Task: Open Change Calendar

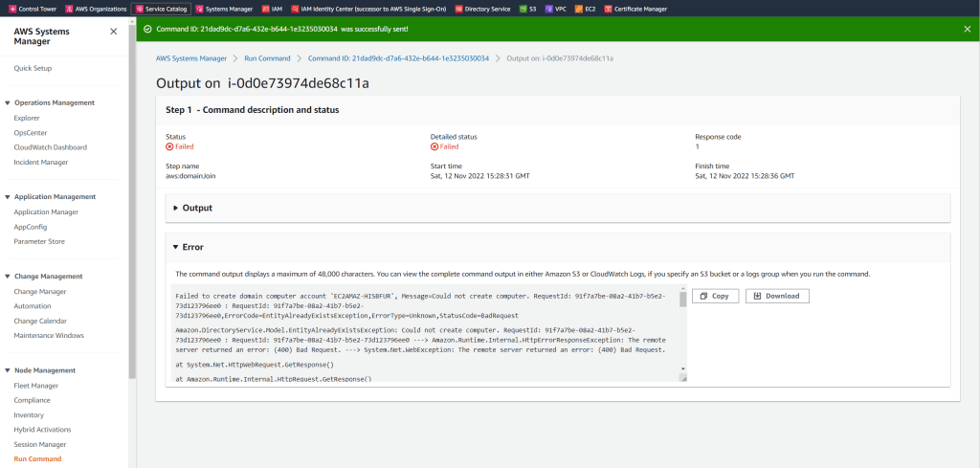Action: 41,321
